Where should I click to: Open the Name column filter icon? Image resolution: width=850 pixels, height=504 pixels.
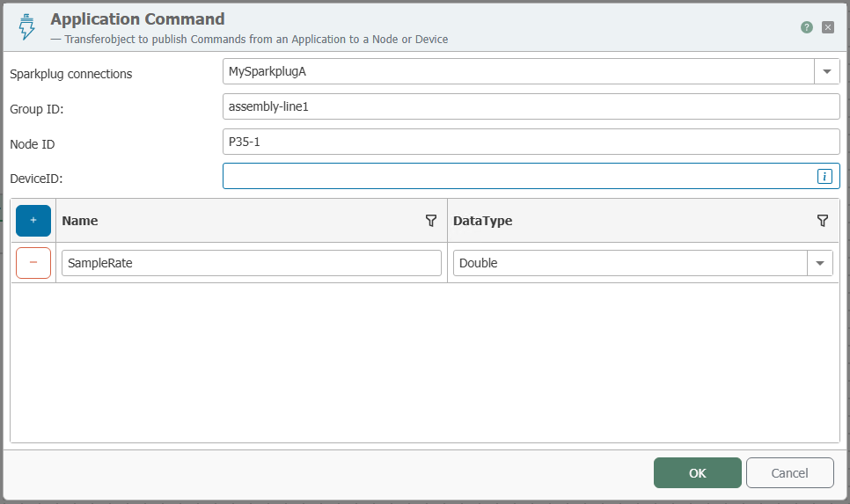point(431,221)
